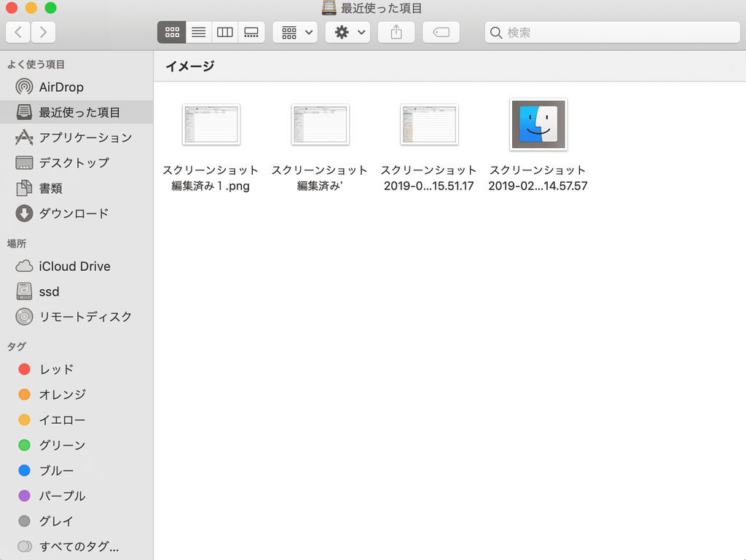Filter by the ブルー tag label
746x560 pixels.
pyautogui.click(x=57, y=470)
